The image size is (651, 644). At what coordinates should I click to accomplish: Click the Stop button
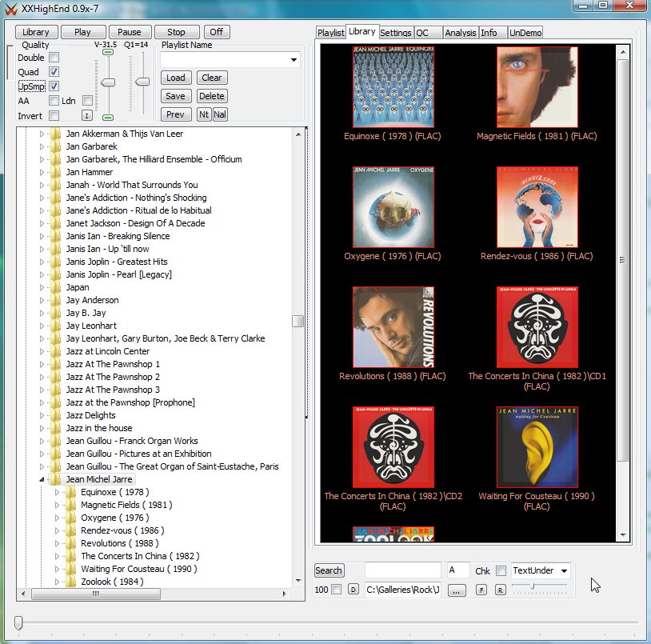177,32
